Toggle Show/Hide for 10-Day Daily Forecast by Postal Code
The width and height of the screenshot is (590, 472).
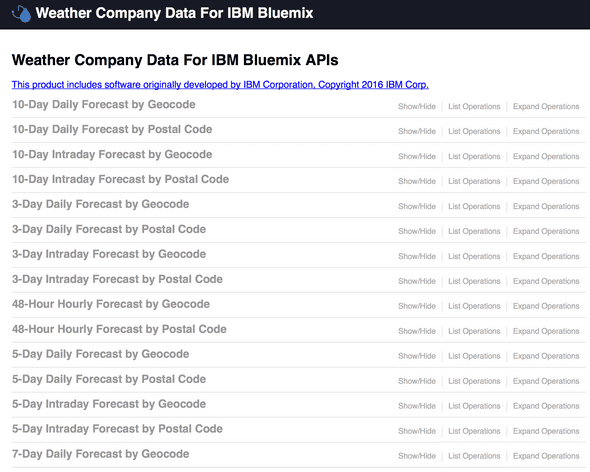pyautogui.click(x=417, y=131)
